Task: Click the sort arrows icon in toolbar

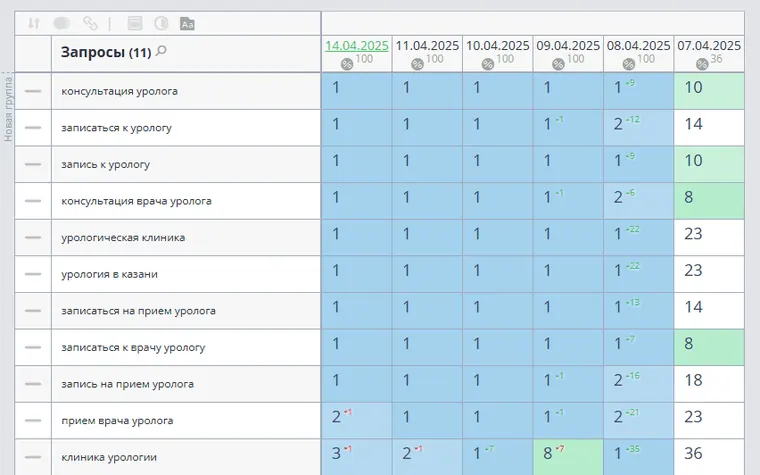Action: 33,23
